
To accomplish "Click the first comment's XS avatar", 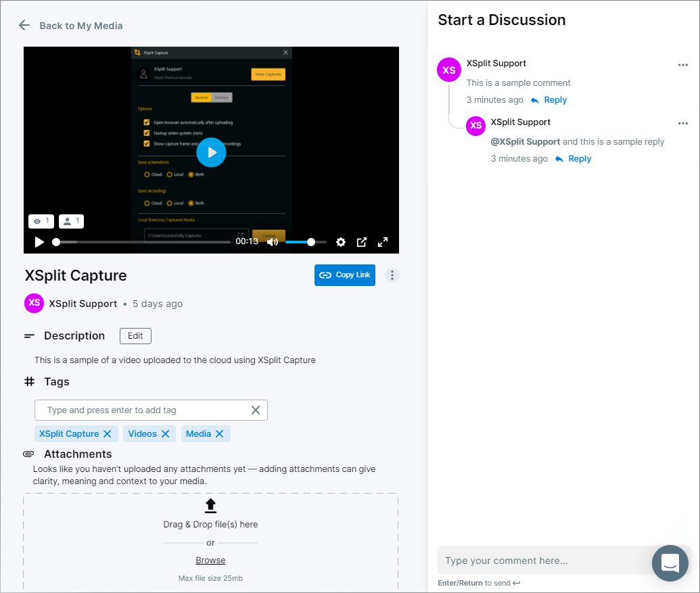I will pos(448,70).
